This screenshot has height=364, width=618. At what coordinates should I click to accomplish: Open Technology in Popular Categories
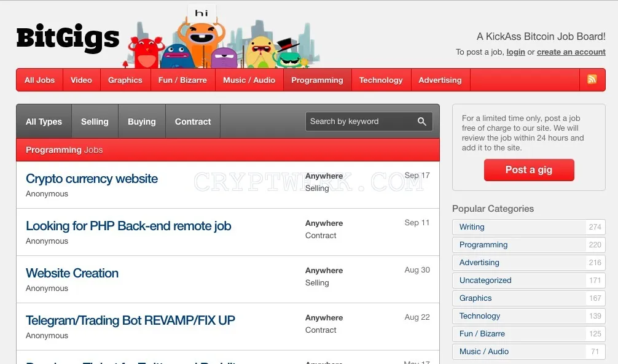(528, 316)
